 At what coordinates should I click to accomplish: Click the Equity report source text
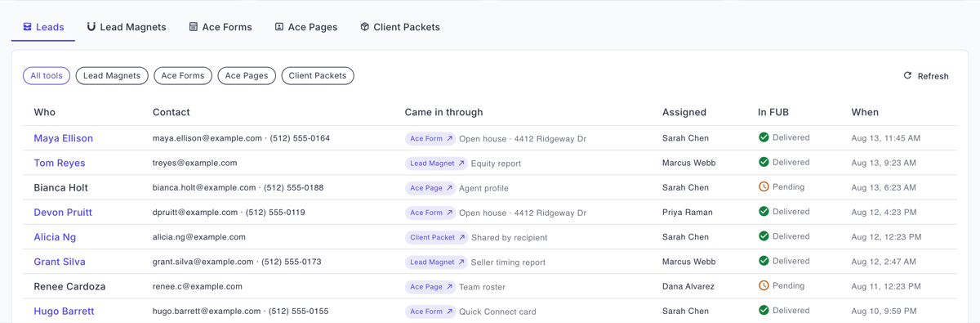click(496, 164)
